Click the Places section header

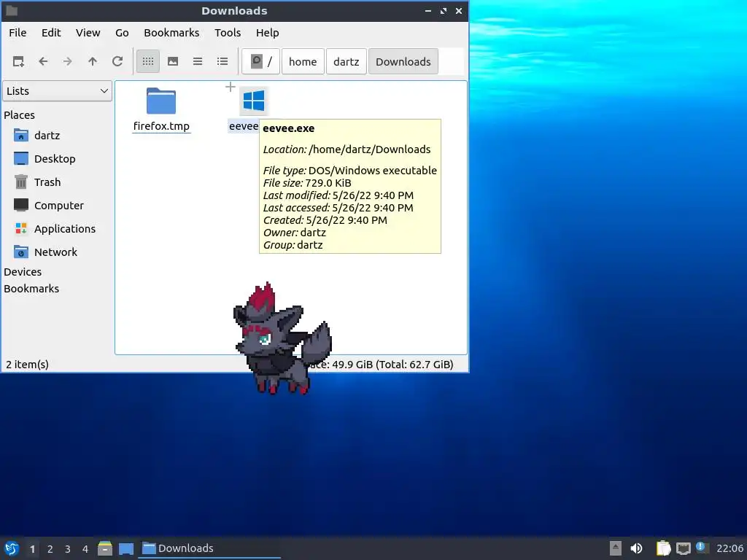click(20, 115)
